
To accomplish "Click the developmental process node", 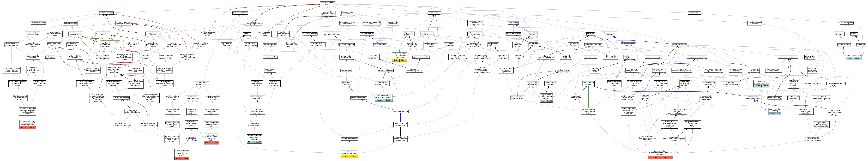I will (x=347, y=13).
